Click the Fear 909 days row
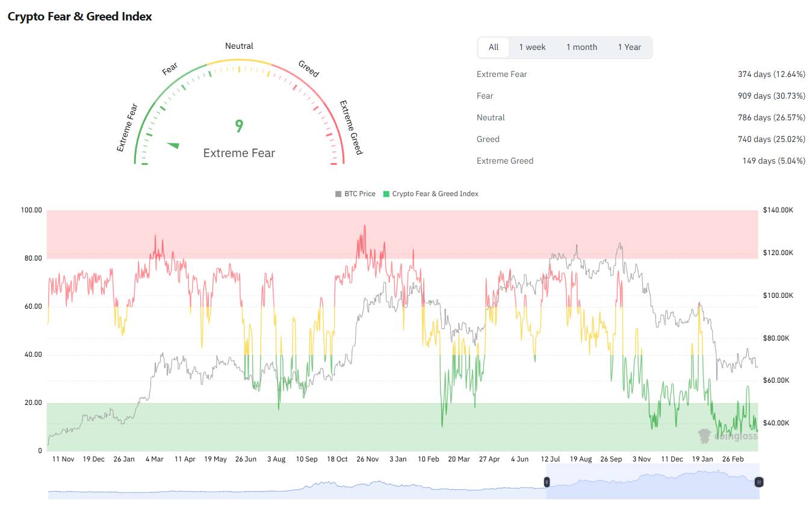This screenshot has width=812, height=512. pos(640,96)
